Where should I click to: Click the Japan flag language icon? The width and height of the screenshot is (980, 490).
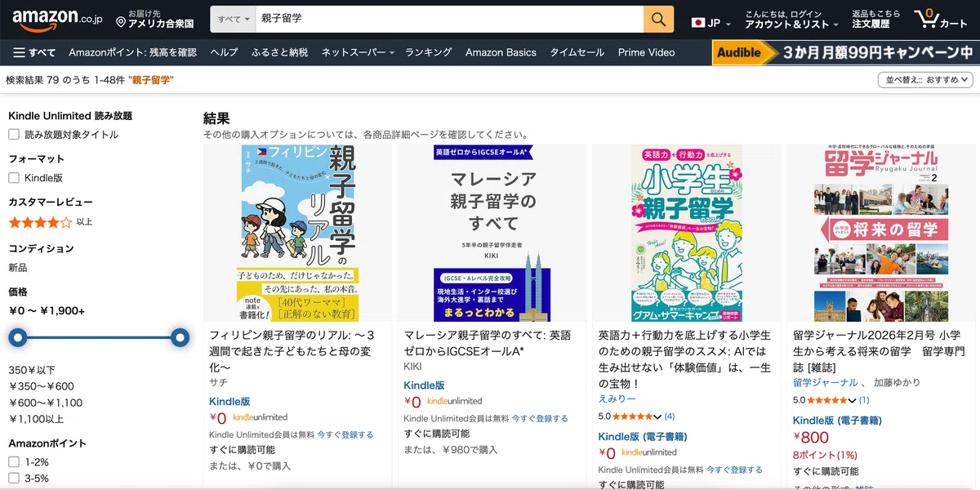pos(698,23)
